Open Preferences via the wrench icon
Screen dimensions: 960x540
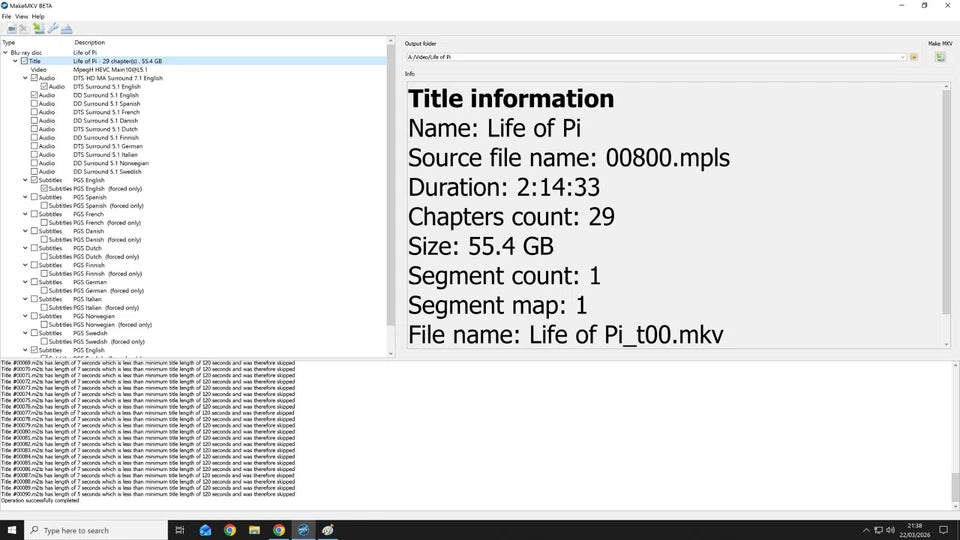53,29
